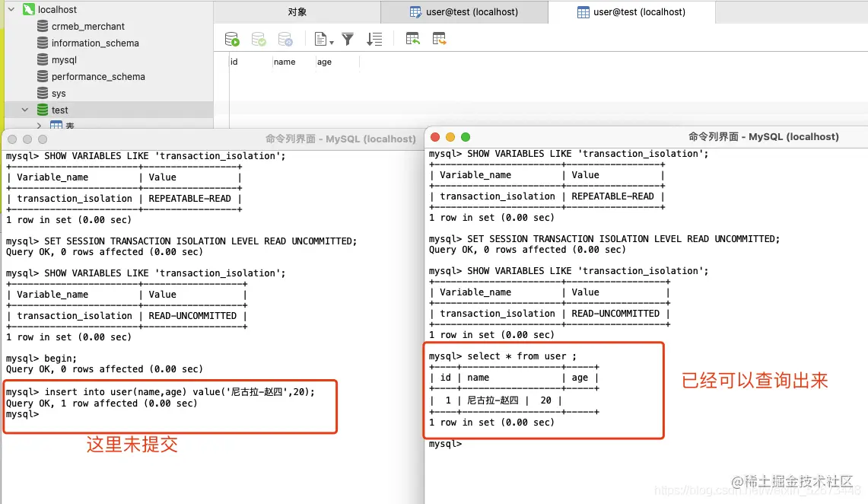Open the Sort tool in toolbar
Image resolution: width=868 pixels, height=504 pixels.
click(x=375, y=39)
